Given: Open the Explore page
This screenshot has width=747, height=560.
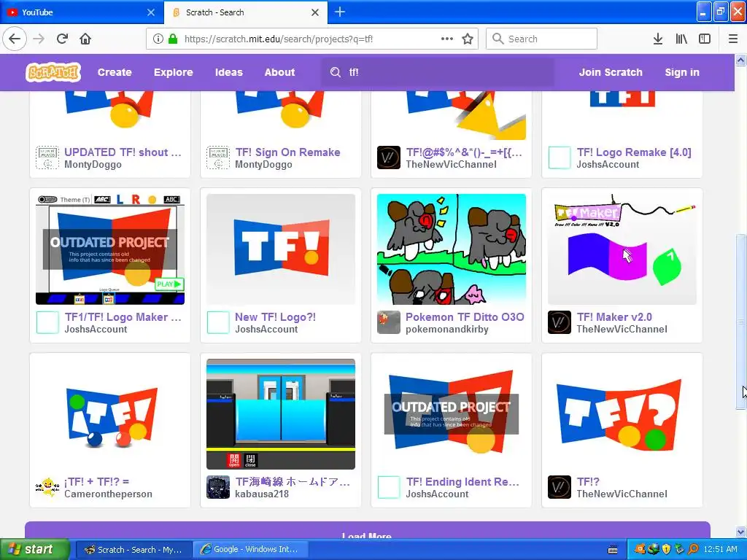Looking at the screenshot, I should coord(174,72).
